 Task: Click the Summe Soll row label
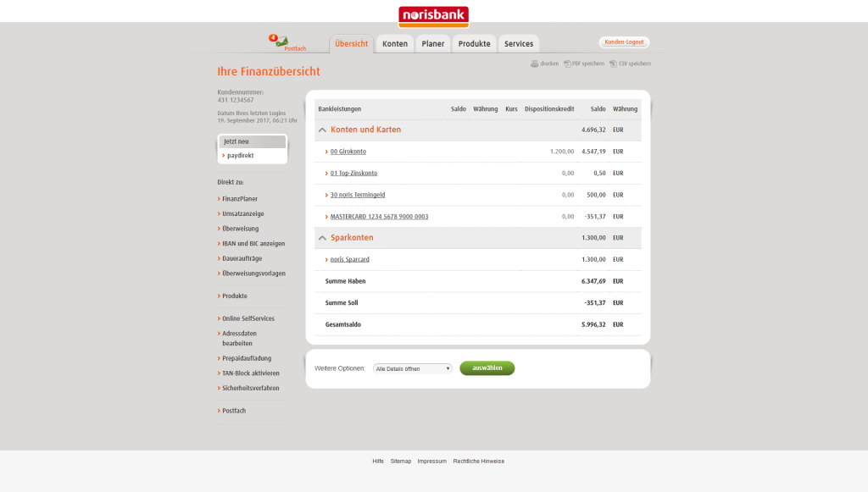pos(342,303)
